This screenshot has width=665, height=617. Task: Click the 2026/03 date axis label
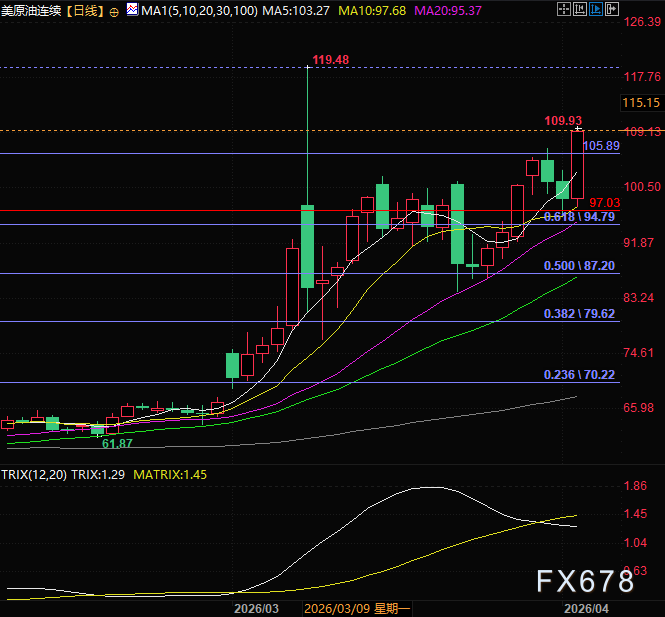pyautogui.click(x=256, y=609)
